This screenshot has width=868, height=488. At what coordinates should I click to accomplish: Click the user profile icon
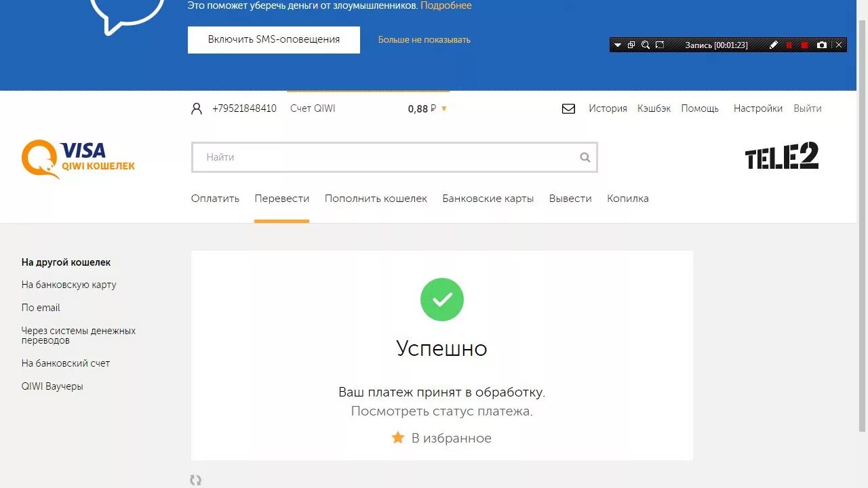[197, 108]
